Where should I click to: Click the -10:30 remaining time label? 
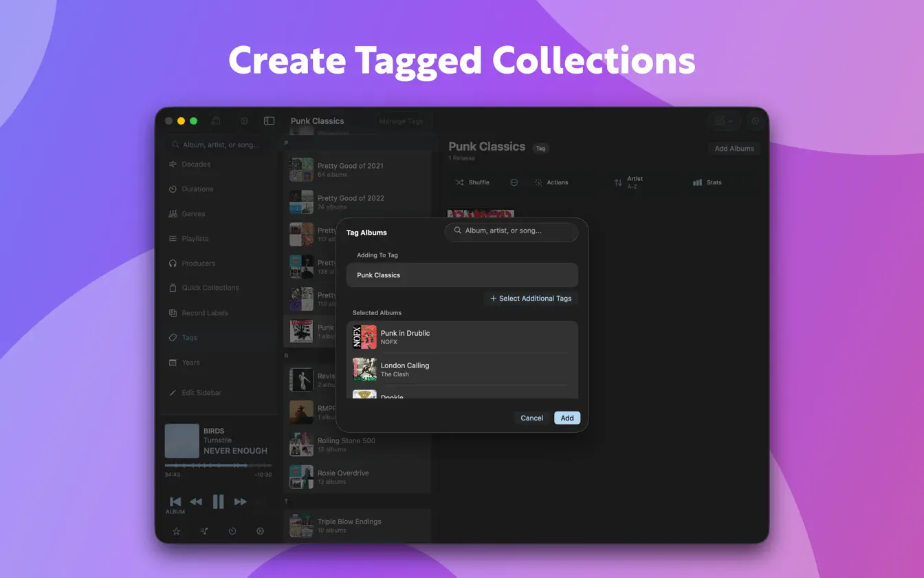263,475
